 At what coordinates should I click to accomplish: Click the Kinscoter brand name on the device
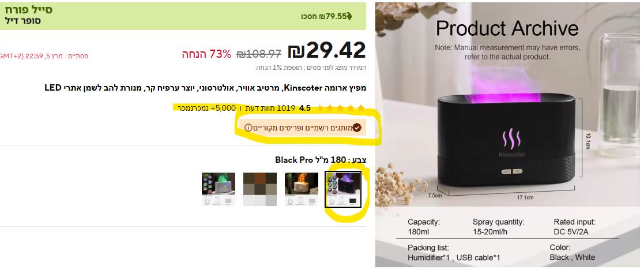coord(512,155)
